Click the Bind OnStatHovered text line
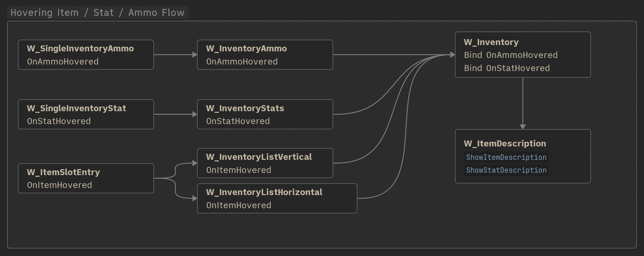Image resolution: width=644 pixels, height=256 pixels. (x=507, y=68)
